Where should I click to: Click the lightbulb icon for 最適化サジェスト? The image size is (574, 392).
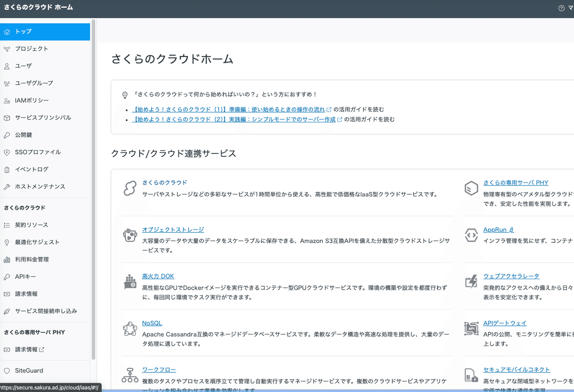click(x=7, y=242)
